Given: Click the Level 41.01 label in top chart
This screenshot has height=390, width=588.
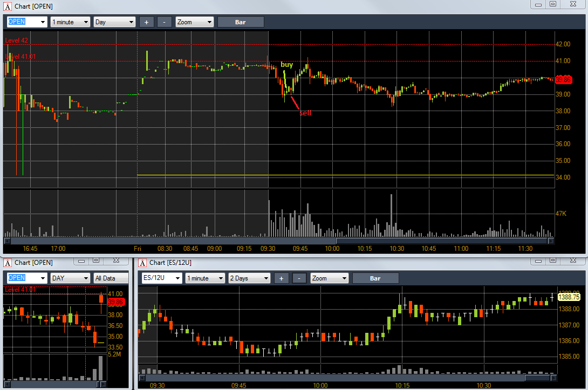Looking at the screenshot, I should (20, 57).
